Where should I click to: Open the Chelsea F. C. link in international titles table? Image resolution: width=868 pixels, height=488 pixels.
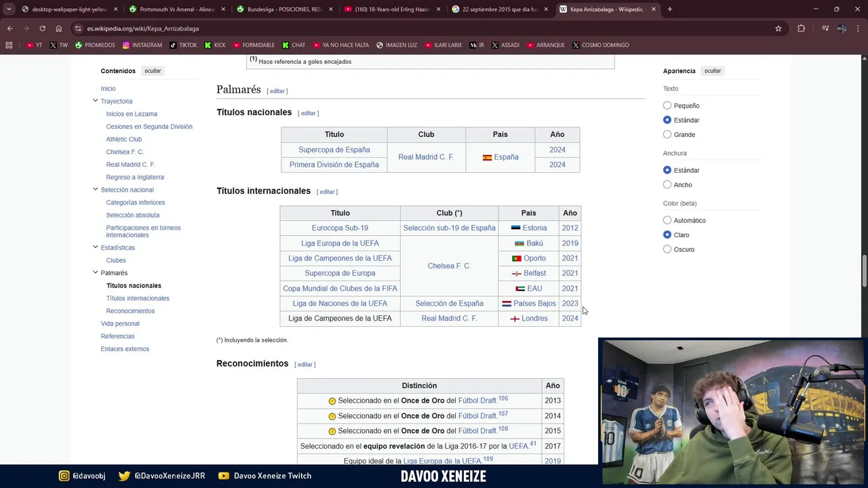coord(449,266)
